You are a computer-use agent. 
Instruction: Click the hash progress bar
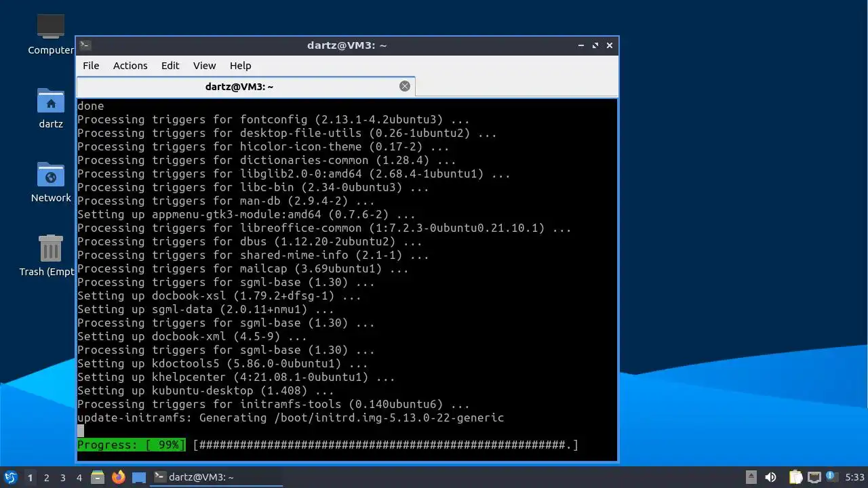pos(386,445)
